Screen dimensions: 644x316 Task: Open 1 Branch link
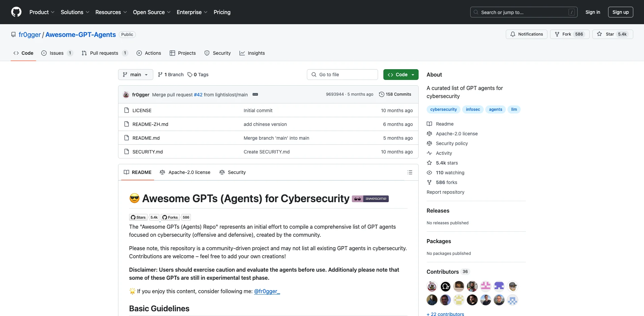pos(171,75)
